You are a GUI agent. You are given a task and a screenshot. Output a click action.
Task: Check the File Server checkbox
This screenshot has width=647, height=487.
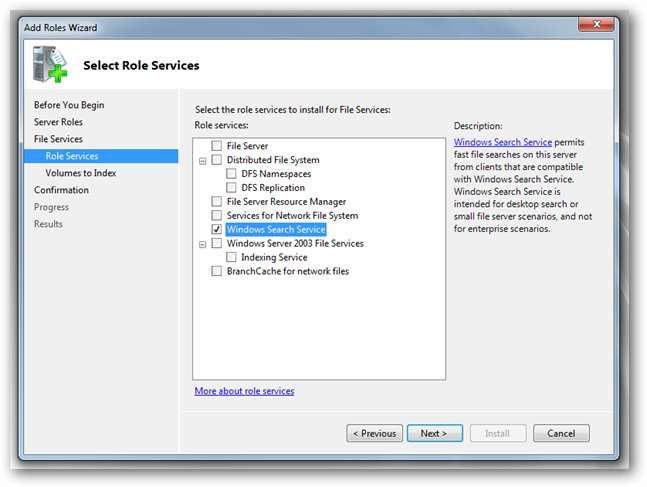point(216,146)
